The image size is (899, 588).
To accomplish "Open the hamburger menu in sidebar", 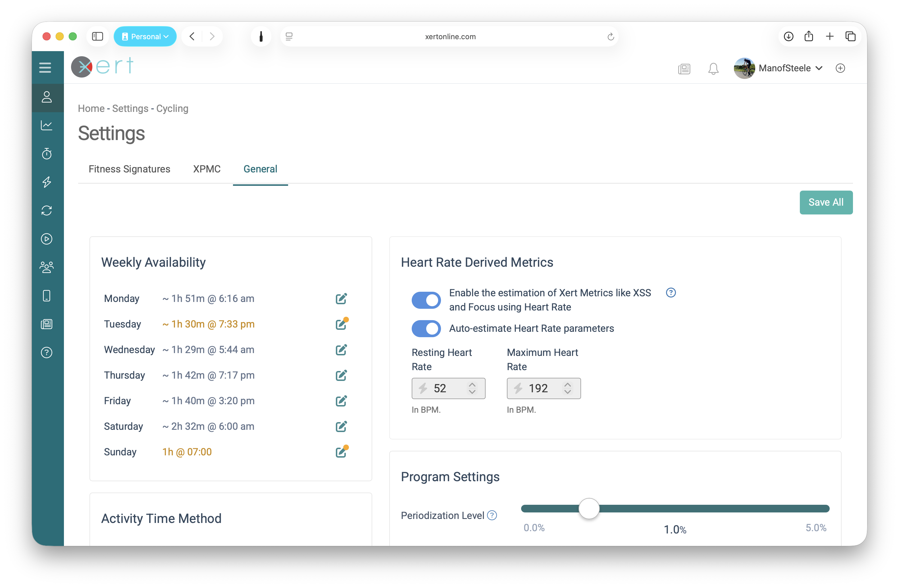I will point(45,68).
